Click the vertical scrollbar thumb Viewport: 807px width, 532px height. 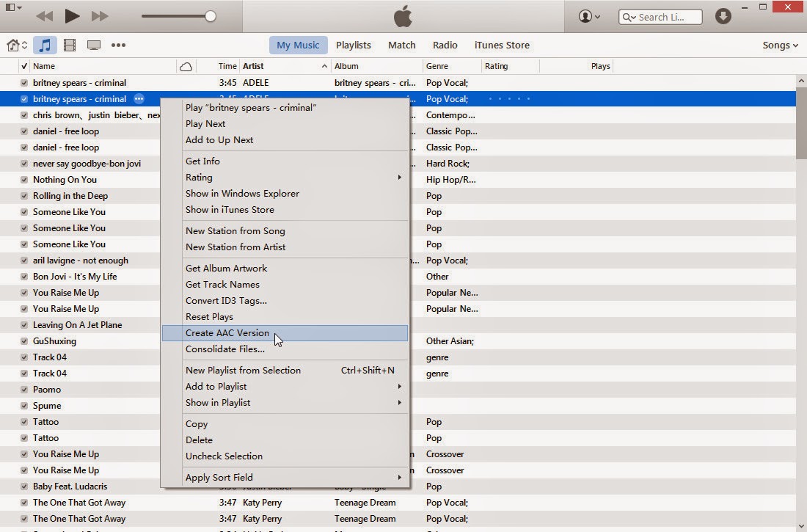pyautogui.click(x=801, y=123)
